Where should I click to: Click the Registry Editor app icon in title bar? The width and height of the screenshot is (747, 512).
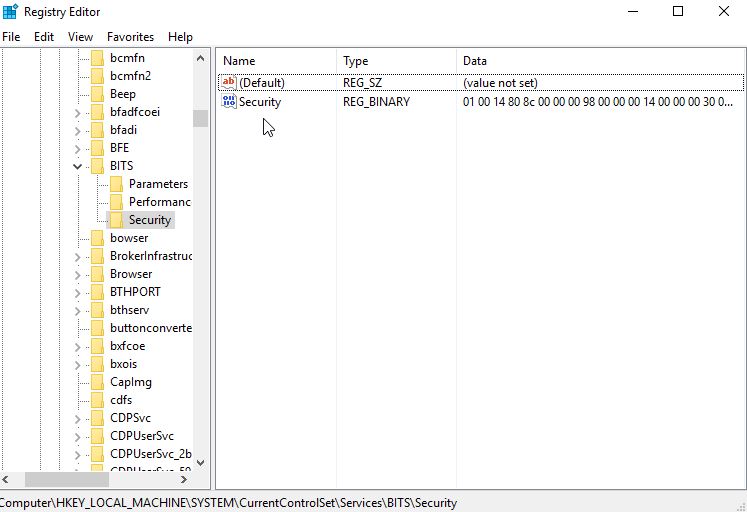pyautogui.click(x=10, y=12)
